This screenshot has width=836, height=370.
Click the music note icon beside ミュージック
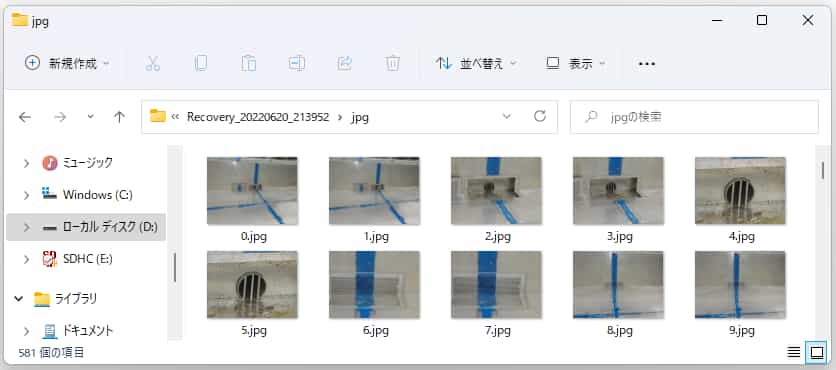[x=49, y=163]
